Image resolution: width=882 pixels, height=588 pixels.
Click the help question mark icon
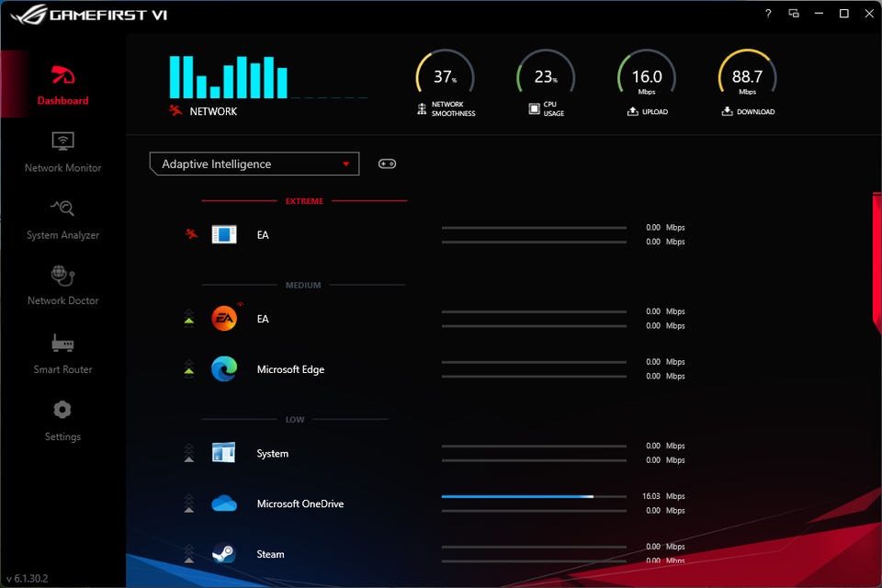click(x=768, y=14)
